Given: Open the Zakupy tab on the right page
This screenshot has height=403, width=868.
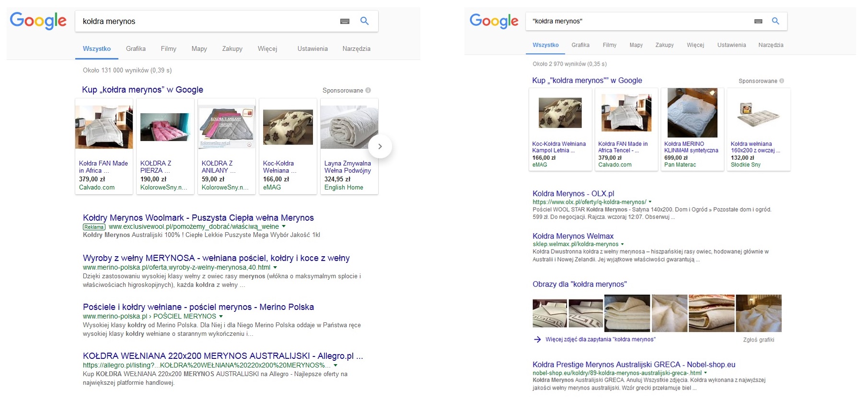Looking at the screenshot, I should [x=665, y=45].
